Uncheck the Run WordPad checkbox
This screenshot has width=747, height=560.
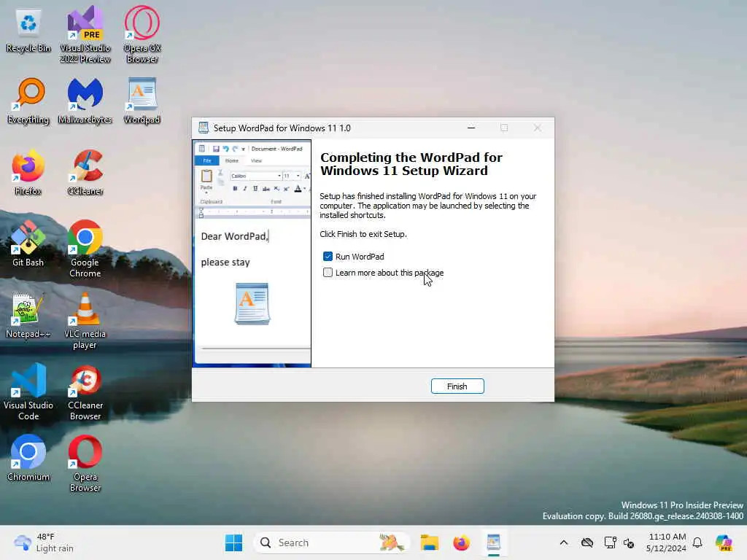328,257
